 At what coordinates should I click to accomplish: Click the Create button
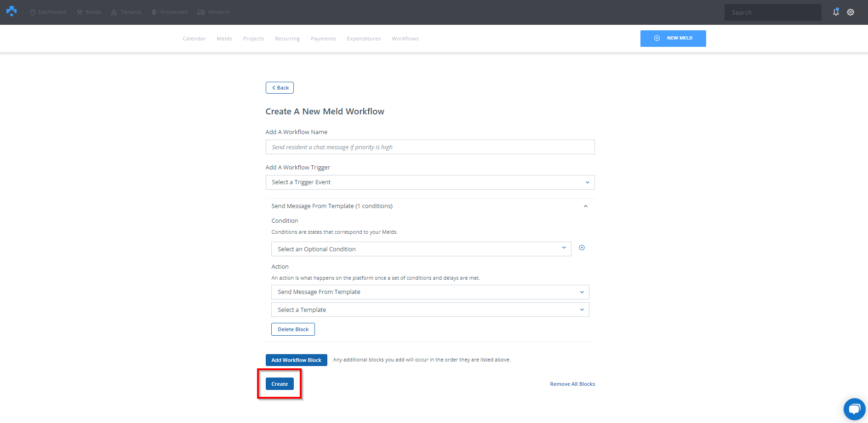click(x=280, y=384)
